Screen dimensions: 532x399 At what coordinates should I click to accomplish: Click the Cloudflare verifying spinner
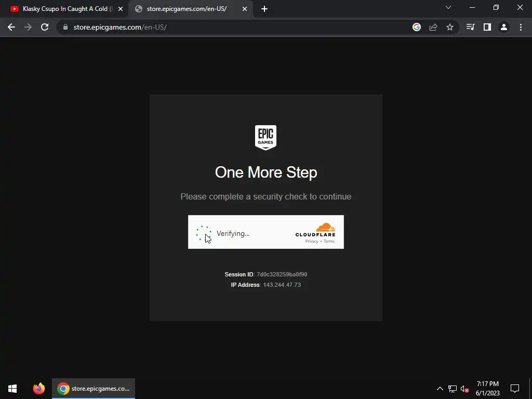[204, 233]
